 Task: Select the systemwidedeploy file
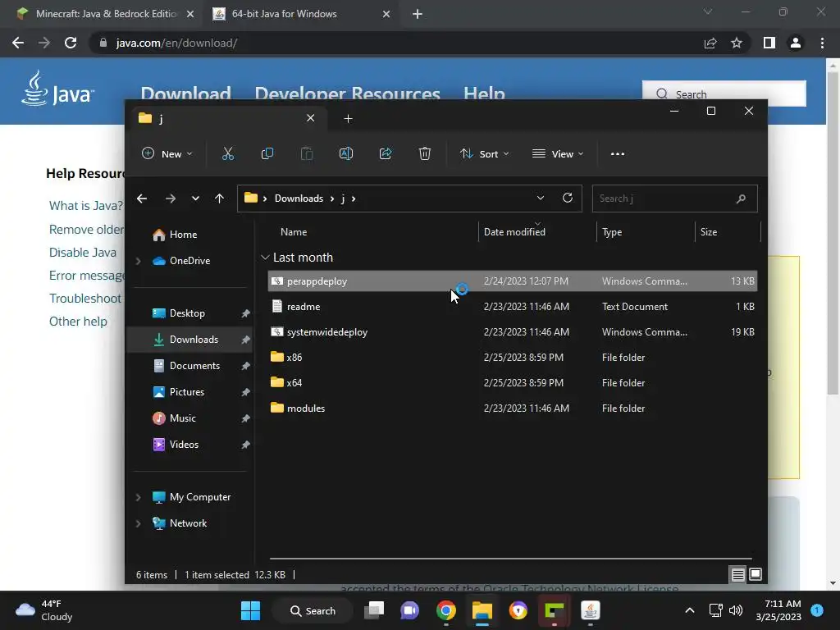tap(512, 332)
